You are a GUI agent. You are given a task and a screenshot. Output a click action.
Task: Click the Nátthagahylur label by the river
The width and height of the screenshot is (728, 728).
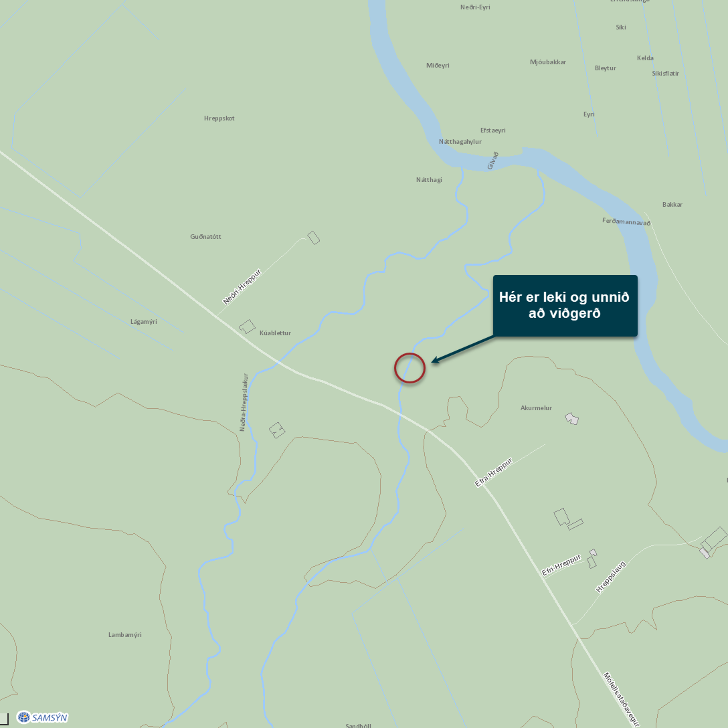460,142
